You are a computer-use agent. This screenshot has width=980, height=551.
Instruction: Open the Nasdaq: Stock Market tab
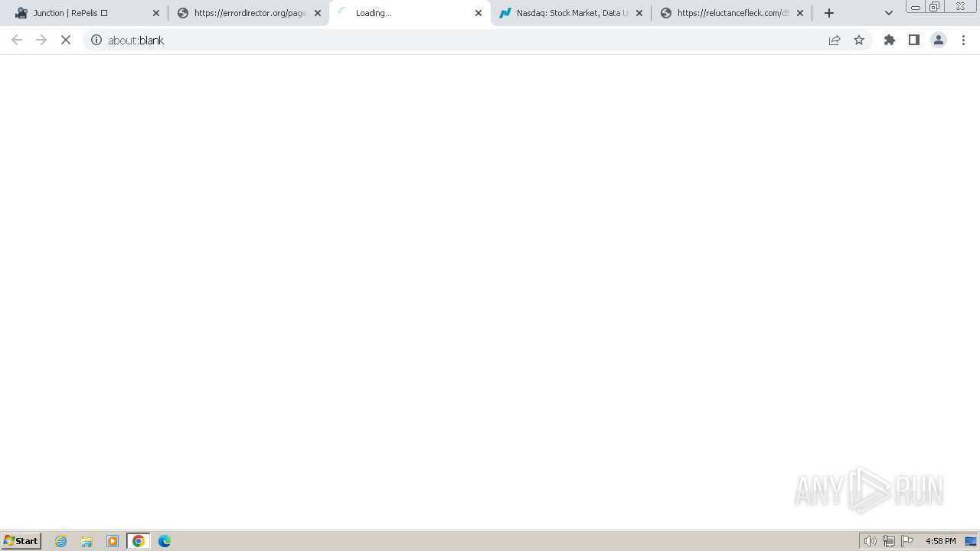[x=570, y=13]
